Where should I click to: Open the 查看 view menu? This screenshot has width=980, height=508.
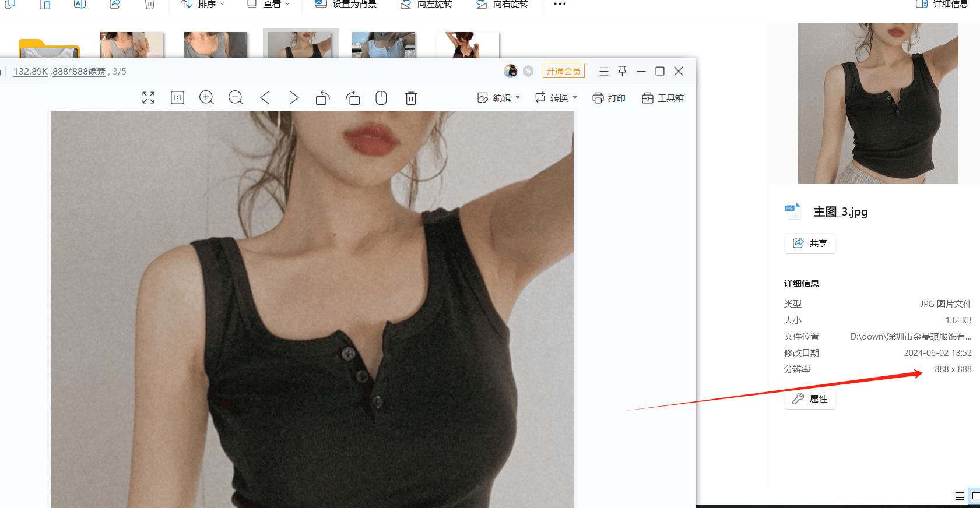268,4
